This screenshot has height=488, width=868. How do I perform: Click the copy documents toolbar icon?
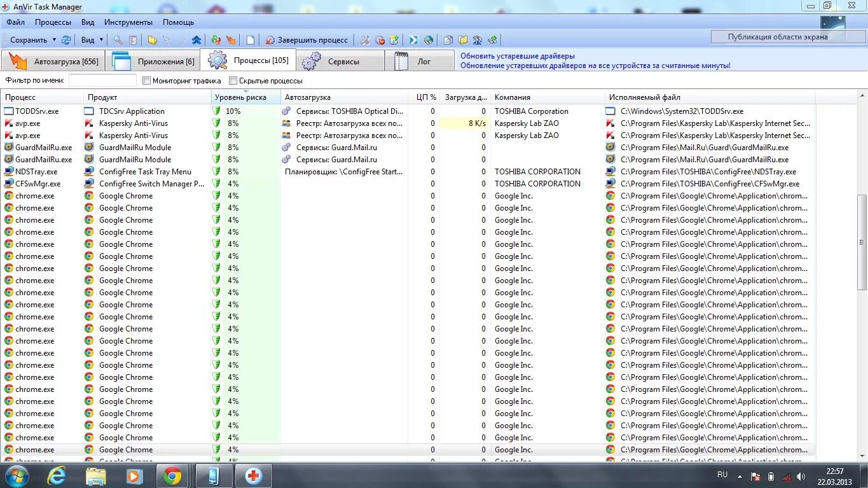click(x=448, y=39)
